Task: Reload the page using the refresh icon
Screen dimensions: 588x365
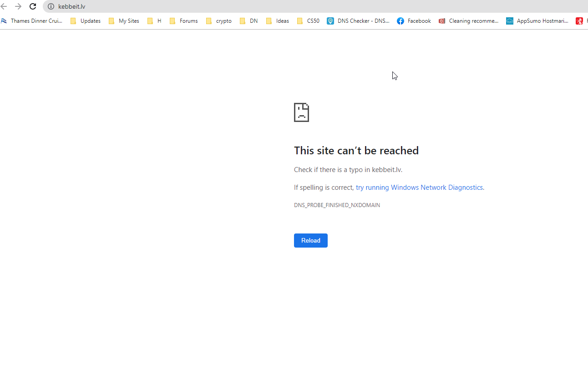Action: [x=32, y=6]
